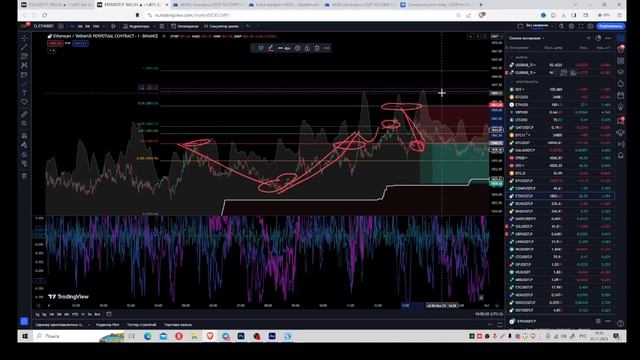Open drawing settings gear in floating toolbar

click(298, 48)
